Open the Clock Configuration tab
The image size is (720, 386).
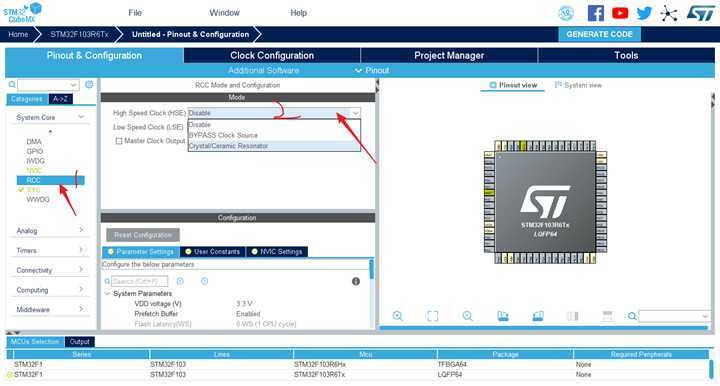pyautogui.click(x=272, y=56)
